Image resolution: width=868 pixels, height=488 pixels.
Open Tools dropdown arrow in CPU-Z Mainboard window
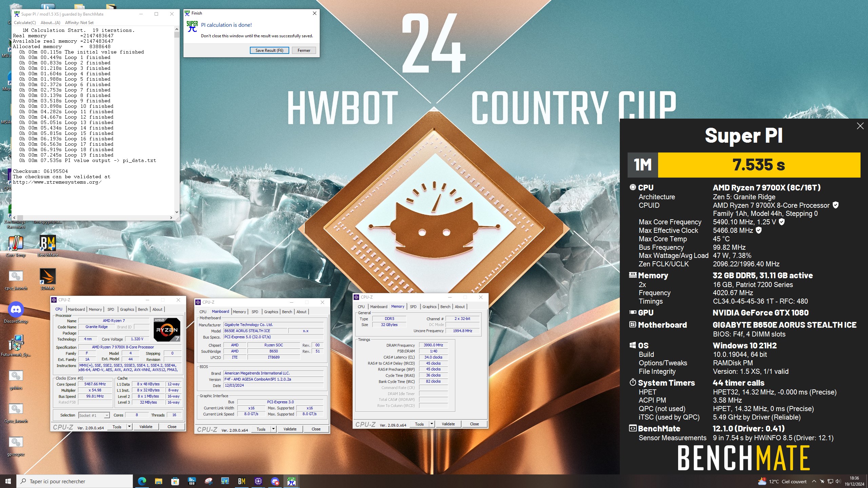pos(273,429)
